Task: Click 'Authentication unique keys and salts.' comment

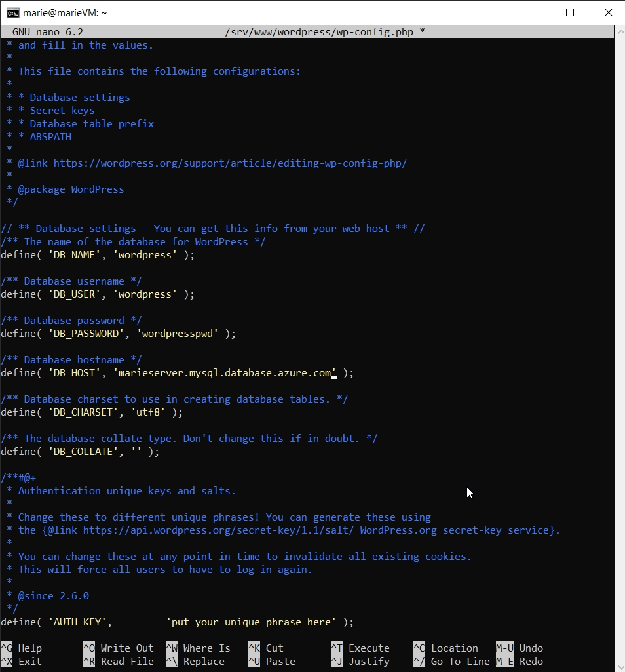Action: click(x=121, y=491)
